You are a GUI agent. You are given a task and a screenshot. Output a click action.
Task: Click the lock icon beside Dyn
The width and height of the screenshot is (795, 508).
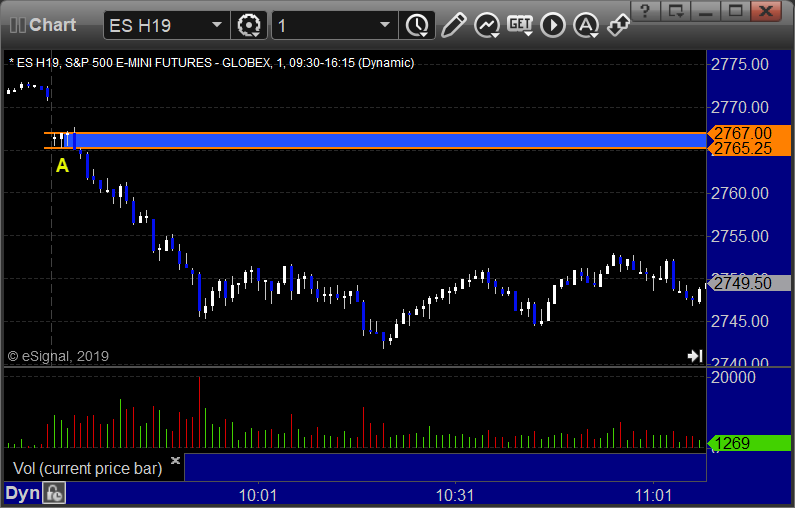coord(54,493)
